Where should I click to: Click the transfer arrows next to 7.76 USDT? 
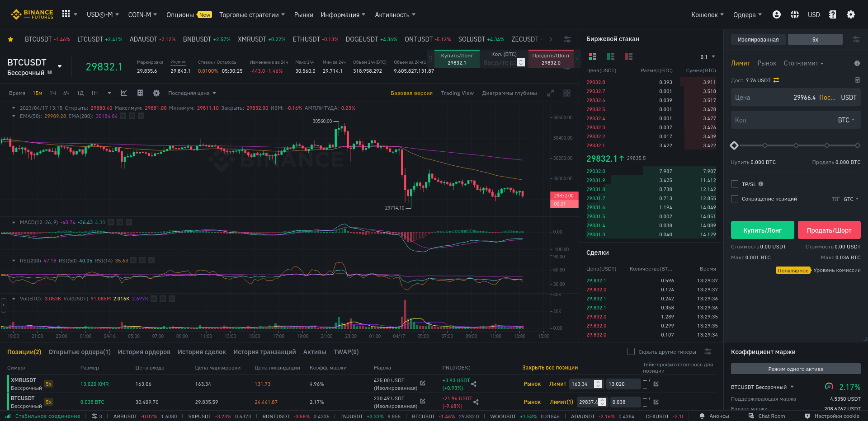click(776, 80)
